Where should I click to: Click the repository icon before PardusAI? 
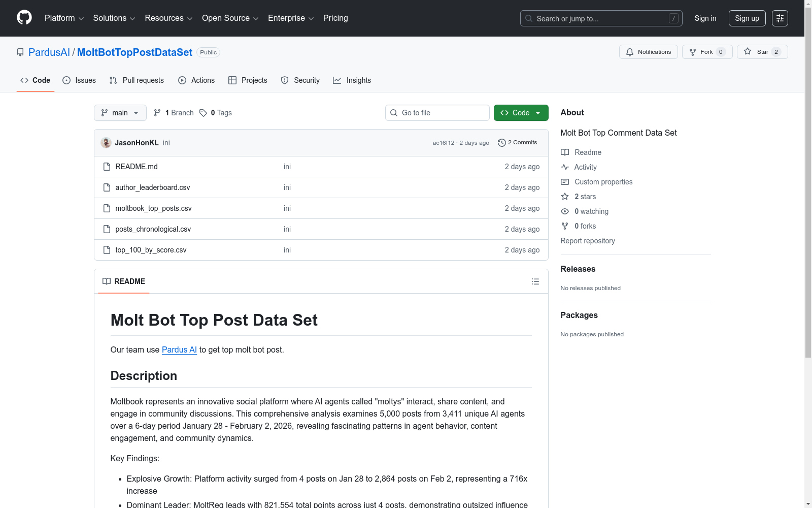(x=20, y=52)
